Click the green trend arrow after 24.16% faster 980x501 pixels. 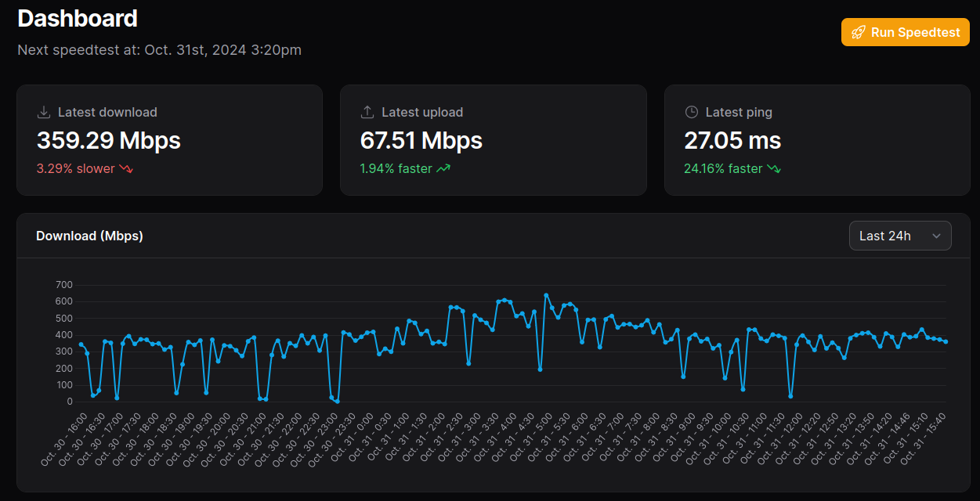774,168
